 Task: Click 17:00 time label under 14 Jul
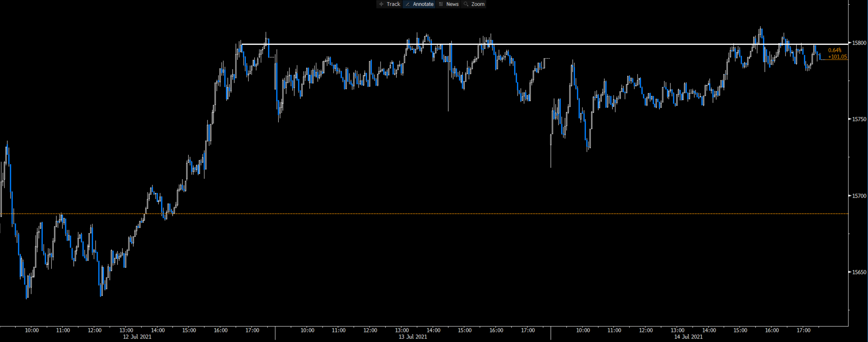[x=804, y=330]
